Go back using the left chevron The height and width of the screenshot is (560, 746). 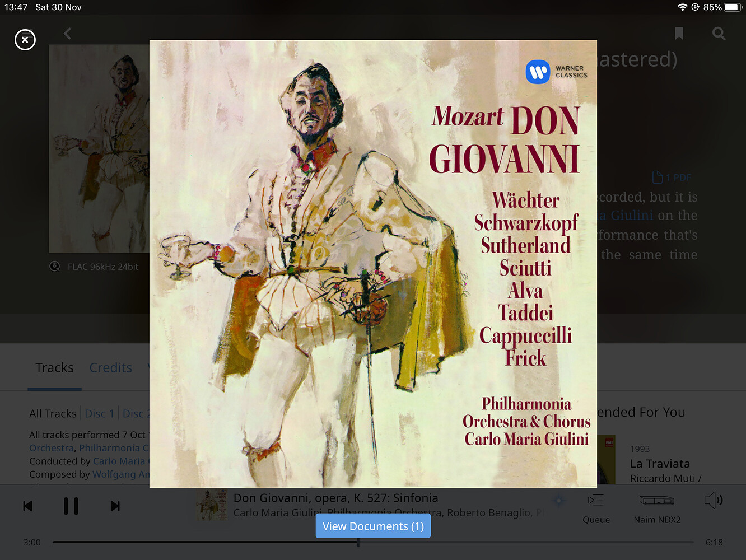click(67, 34)
